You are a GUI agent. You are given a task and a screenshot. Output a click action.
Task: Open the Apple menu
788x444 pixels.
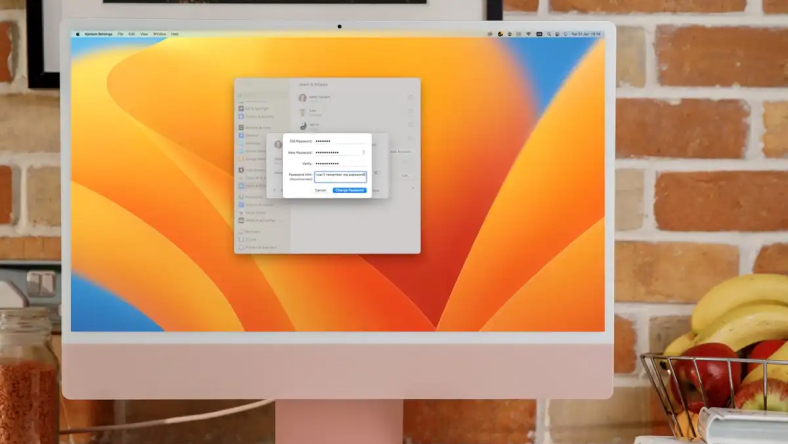pos(77,34)
